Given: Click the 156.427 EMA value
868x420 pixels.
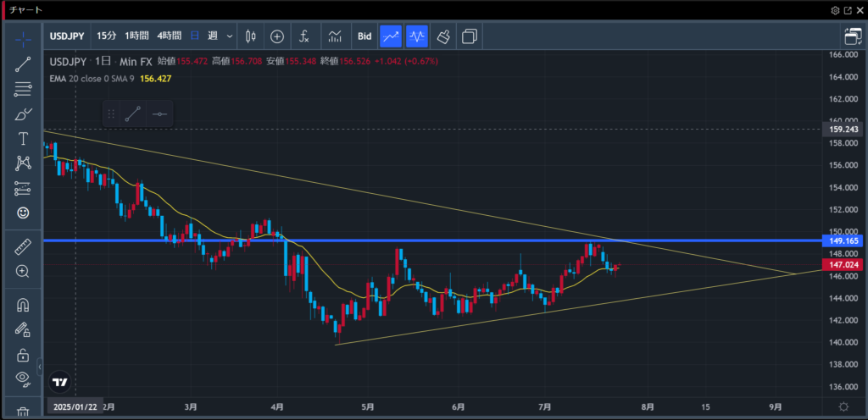Looking at the screenshot, I should (156, 79).
